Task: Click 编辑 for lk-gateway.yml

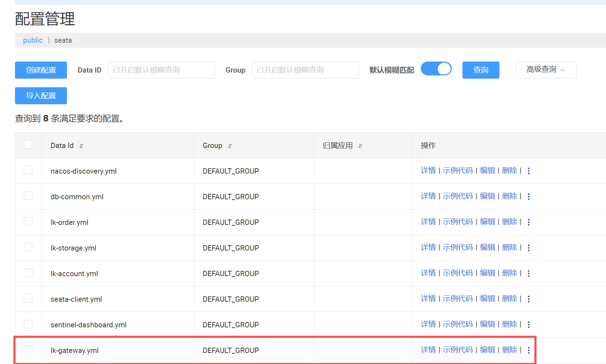Action: click(x=487, y=350)
